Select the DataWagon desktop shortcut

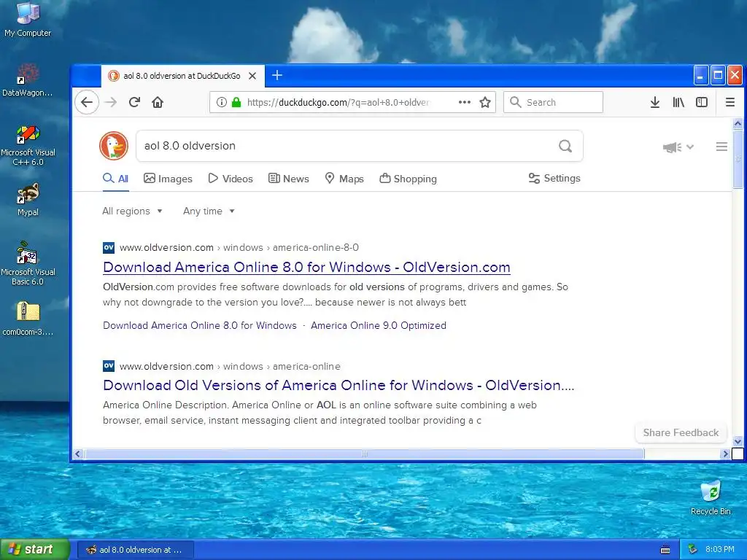tap(28, 80)
